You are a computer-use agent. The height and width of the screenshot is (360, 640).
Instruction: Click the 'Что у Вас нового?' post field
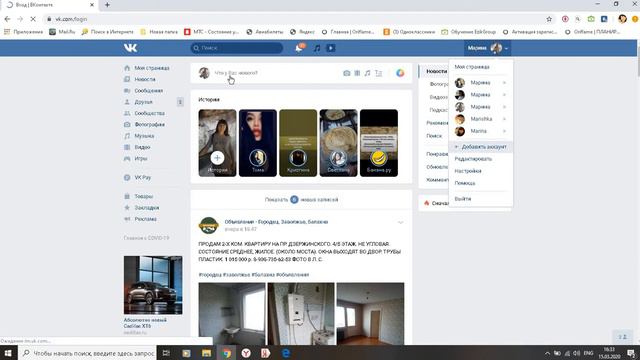[x=236, y=73]
